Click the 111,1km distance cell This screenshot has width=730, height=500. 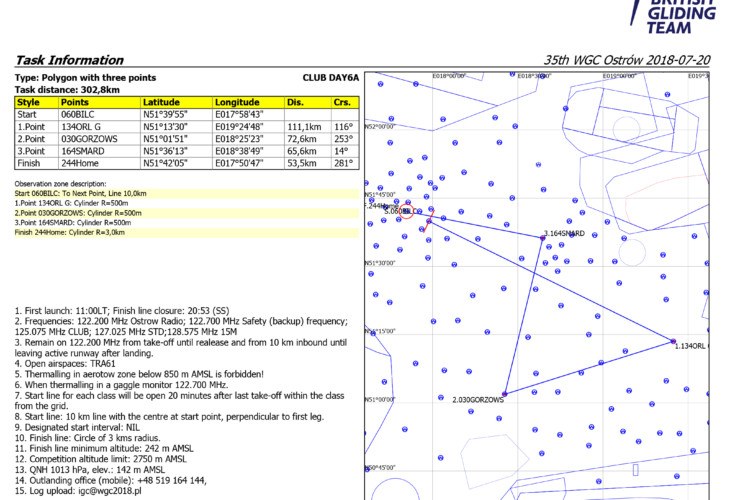tap(308, 127)
